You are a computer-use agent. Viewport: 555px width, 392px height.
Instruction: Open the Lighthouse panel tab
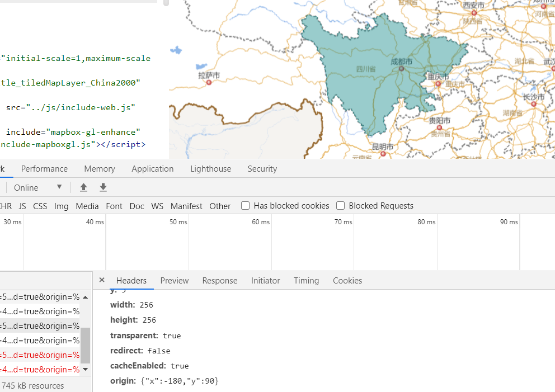click(210, 169)
